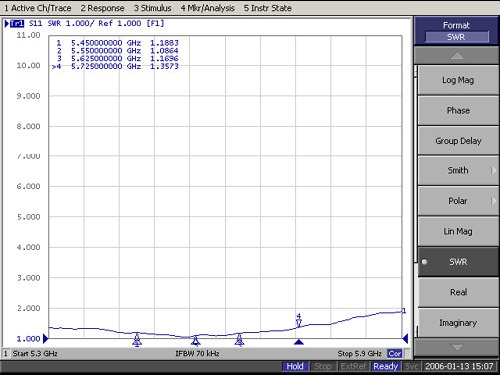Open the Response menu
The width and height of the screenshot is (500, 375).
click(x=102, y=8)
